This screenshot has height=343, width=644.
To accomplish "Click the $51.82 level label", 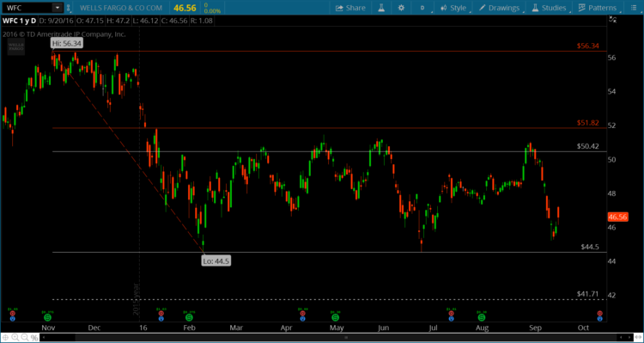I will [x=587, y=123].
